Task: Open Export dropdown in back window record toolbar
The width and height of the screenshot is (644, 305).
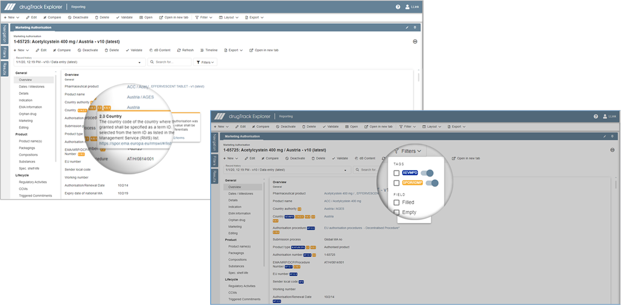Action: pyautogui.click(x=233, y=50)
